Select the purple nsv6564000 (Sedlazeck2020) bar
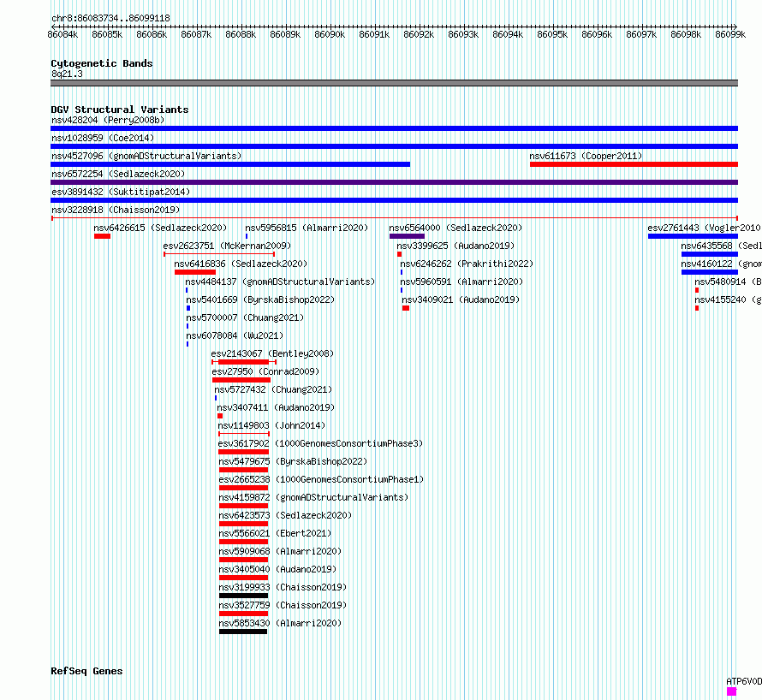This screenshot has width=762, height=700. point(407,236)
